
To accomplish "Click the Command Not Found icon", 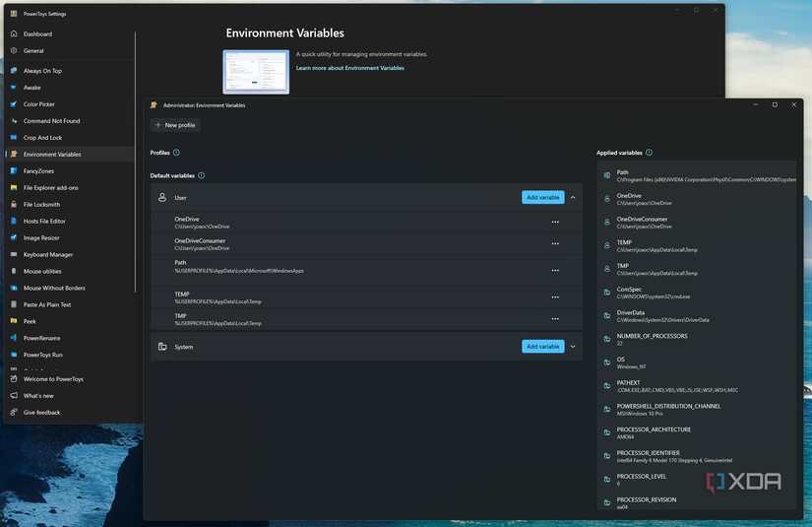I will 14,121.
